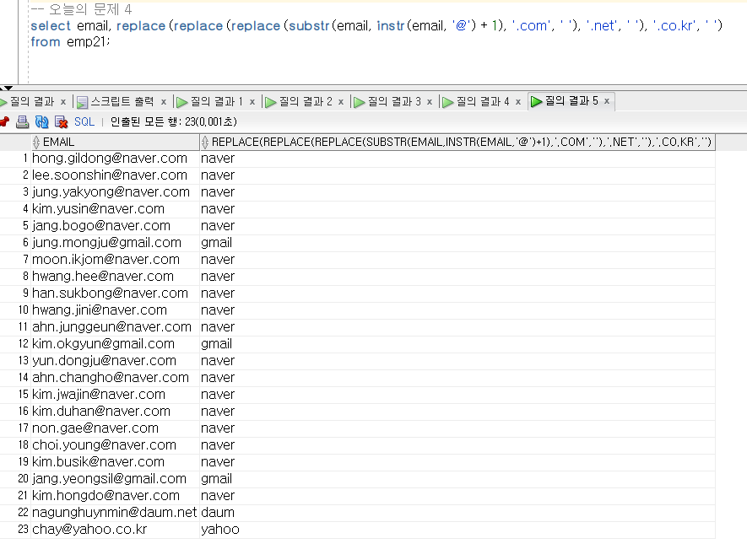This screenshot has height=560, width=747.
Task: Select cell hwang.jini@naver.com
Action: (x=116, y=310)
